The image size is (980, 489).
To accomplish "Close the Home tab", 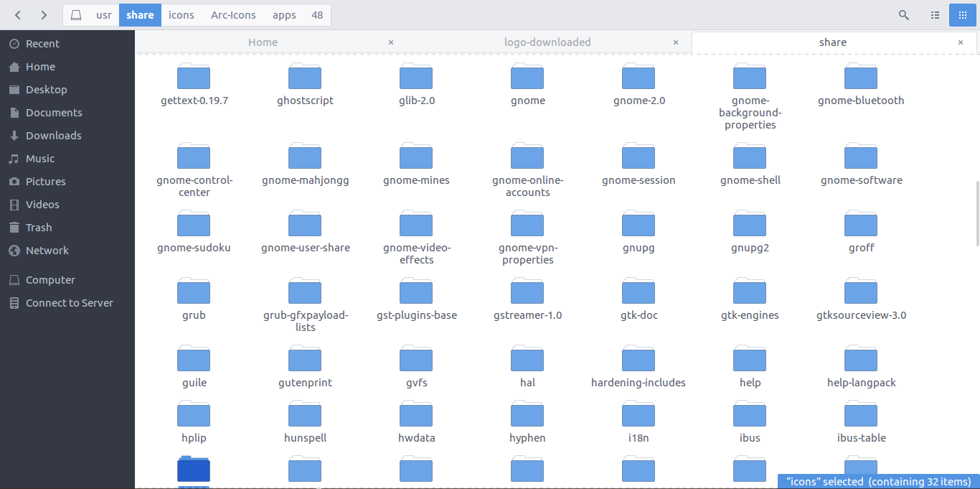I will click(x=391, y=42).
